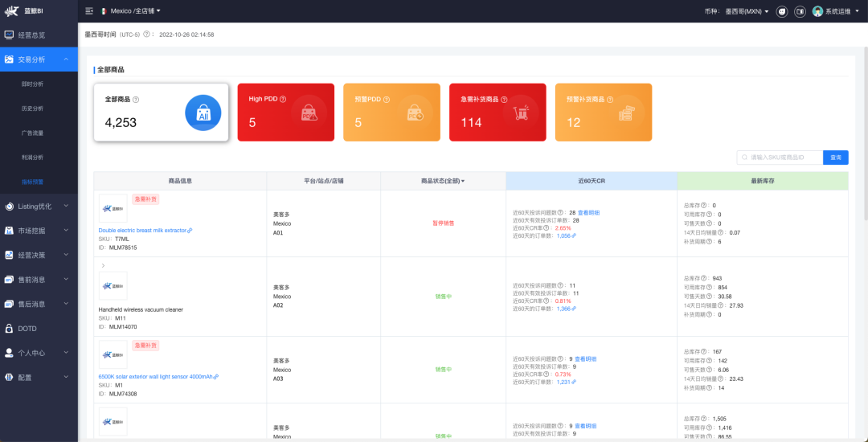Select the 预警PDD card
The height and width of the screenshot is (442, 868).
coord(392,113)
